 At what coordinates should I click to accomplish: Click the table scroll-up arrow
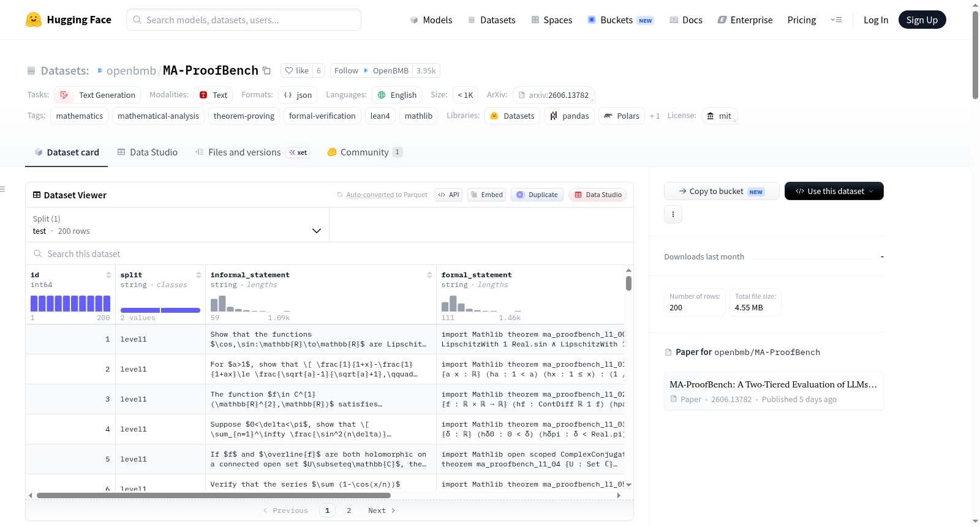(628, 270)
